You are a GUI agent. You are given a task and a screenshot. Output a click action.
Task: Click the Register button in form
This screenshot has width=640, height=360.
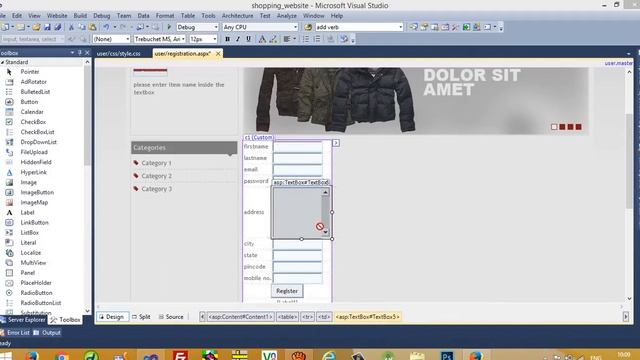(x=287, y=291)
